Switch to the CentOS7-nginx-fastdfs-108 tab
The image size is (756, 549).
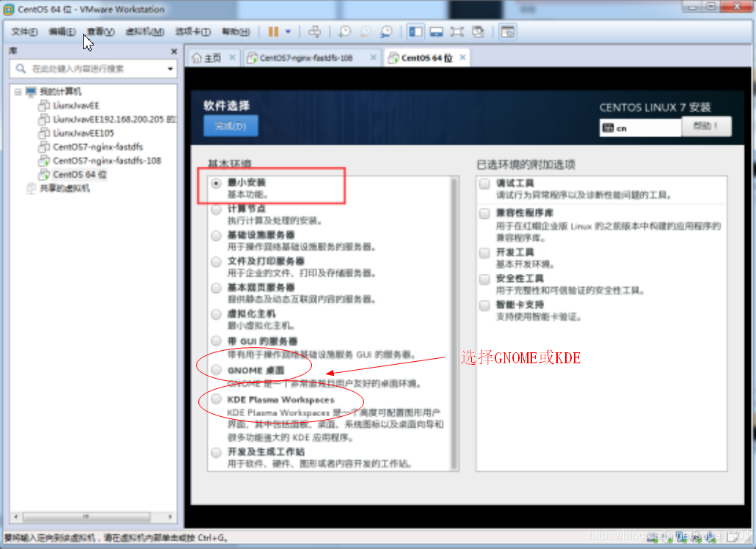[312, 57]
